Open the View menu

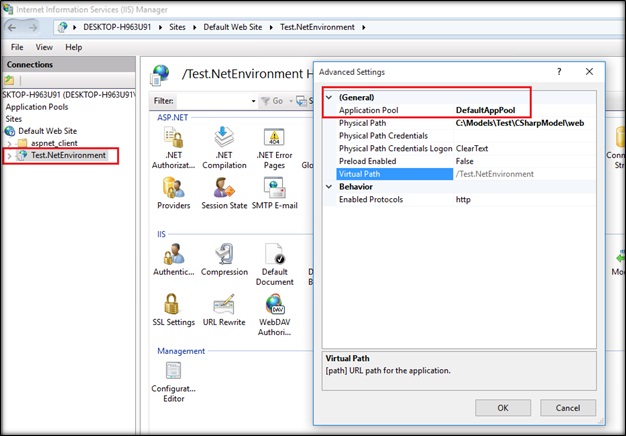pyautogui.click(x=44, y=47)
